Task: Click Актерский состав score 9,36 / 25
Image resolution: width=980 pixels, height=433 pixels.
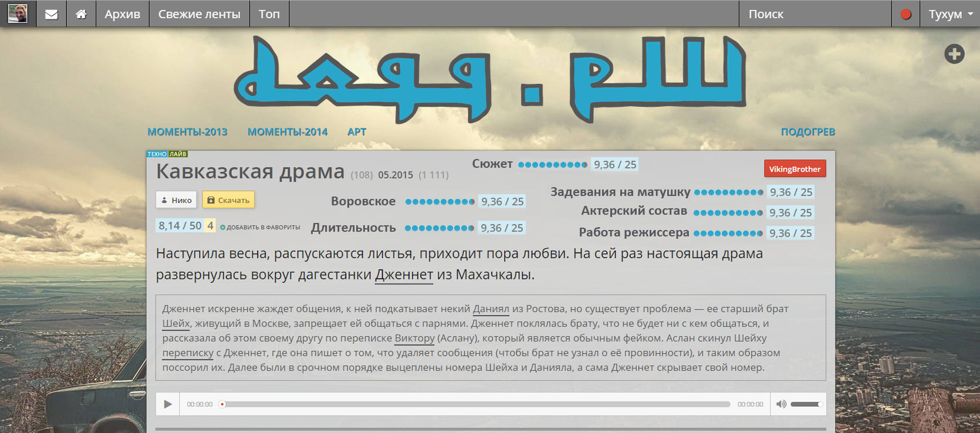Action: click(x=790, y=213)
